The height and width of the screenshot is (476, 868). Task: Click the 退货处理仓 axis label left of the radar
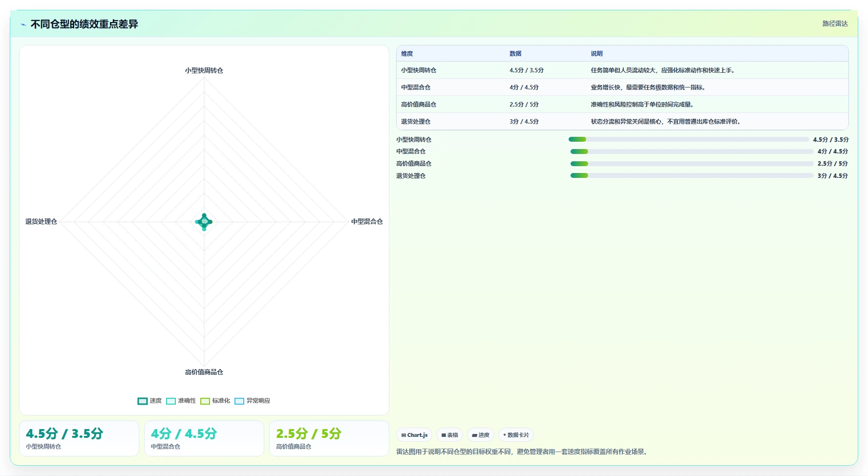pyautogui.click(x=41, y=221)
